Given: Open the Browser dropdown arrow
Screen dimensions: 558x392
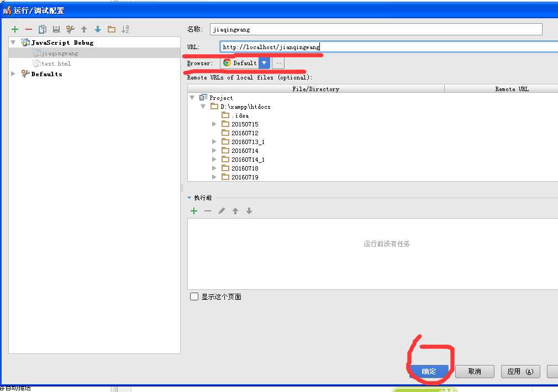Looking at the screenshot, I should click(264, 63).
